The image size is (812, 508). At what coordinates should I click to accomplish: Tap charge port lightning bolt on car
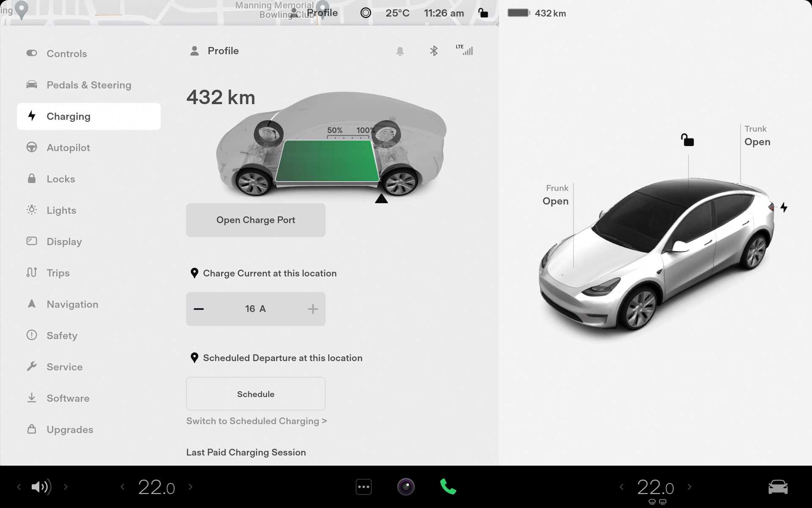[784, 207]
